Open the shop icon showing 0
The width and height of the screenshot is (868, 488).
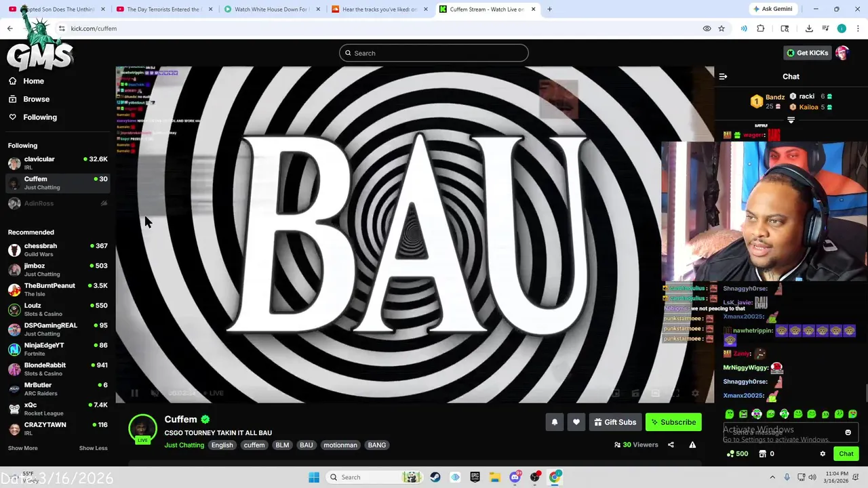(x=766, y=454)
